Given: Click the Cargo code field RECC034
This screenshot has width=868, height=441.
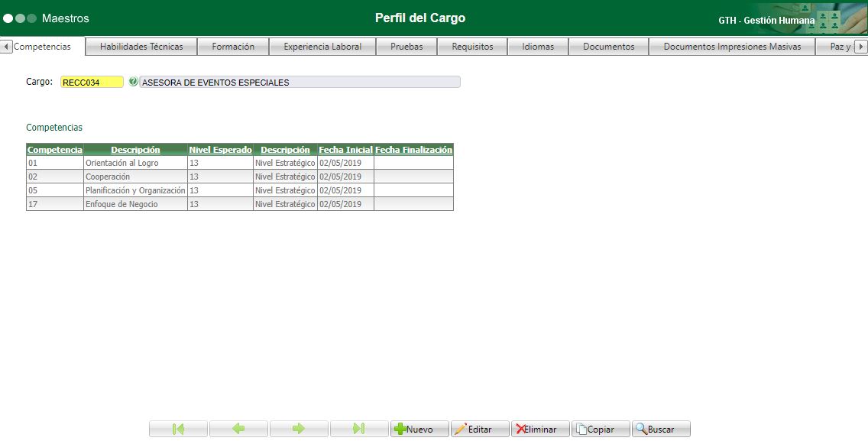Looking at the screenshot, I should coord(92,82).
